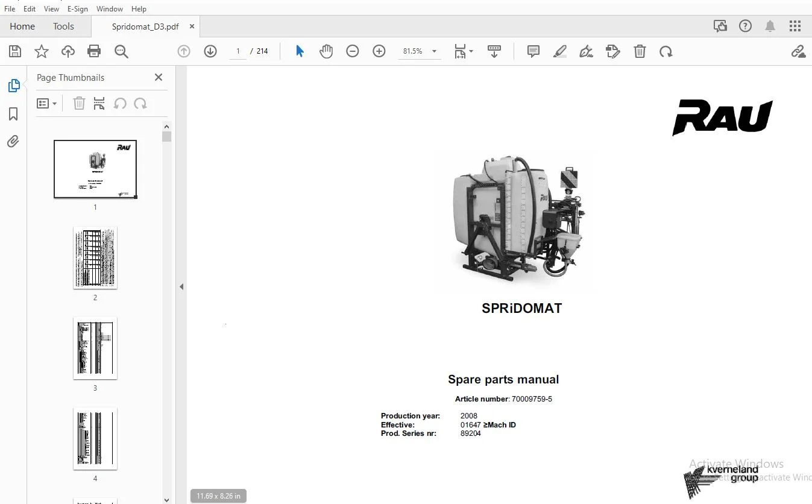Open the Help menu
Screen dimensions: 812x504
[x=139, y=8]
